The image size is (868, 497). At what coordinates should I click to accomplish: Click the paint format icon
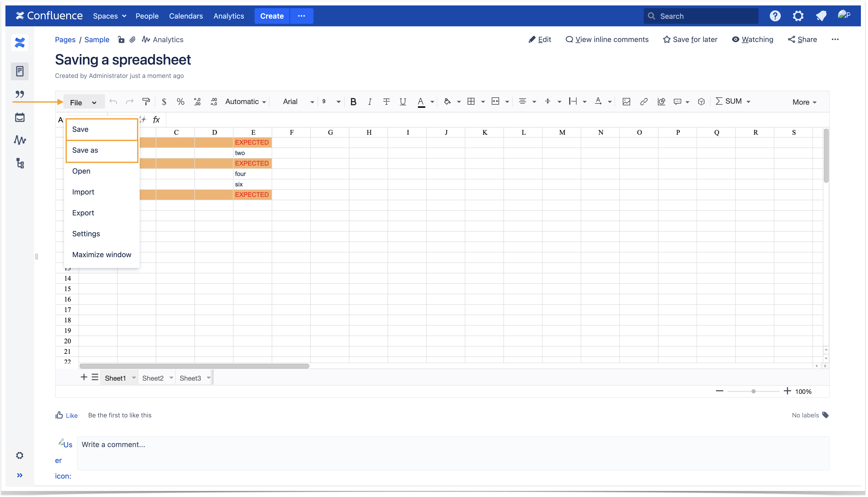[146, 101]
